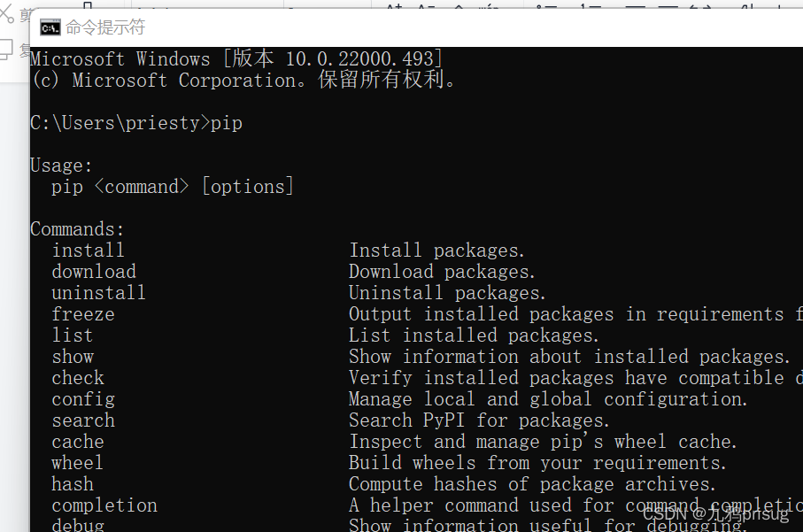The height and width of the screenshot is (532, 803).
Task: Click the 'Search PyPI for packages.' description
Action: click(479, 420)
